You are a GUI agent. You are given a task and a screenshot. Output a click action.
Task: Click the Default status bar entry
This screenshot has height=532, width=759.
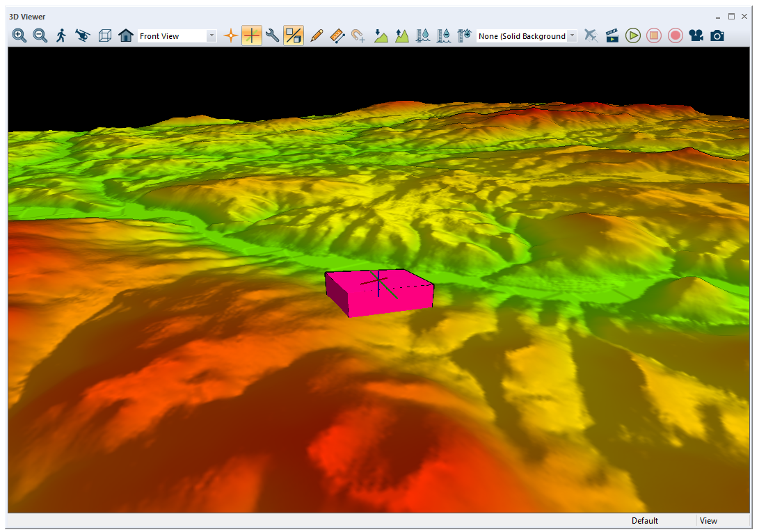(x=645, y=521)
